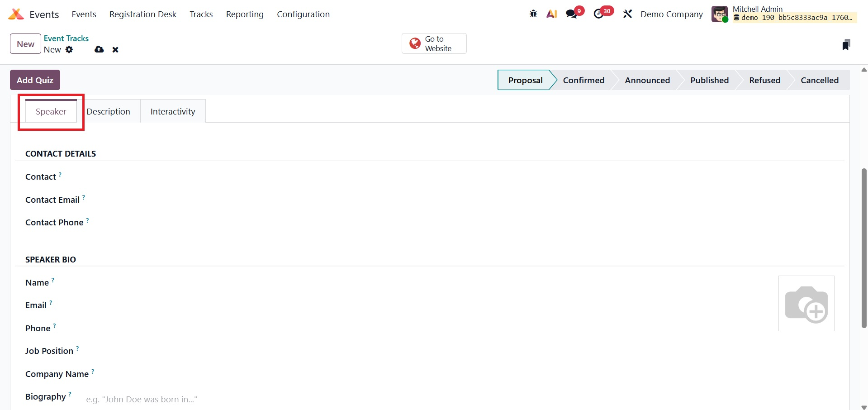Open the Configuration menu
Image resolution: width=868 pixels, height=410 pixels.
point(303,14)
